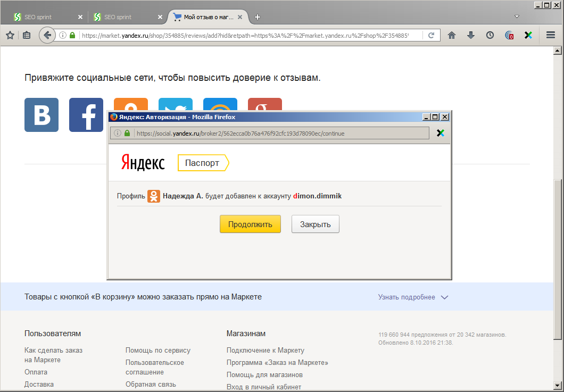Image resolution: width=564 pixels, height=392 pixels.
Task: Expand 'Узнать подробнее' chevron
Action: point(445,297)
